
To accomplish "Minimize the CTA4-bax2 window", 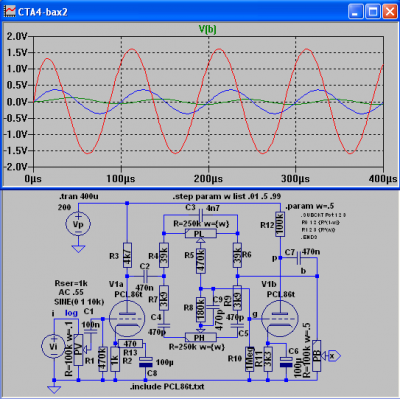I will 356,12.
